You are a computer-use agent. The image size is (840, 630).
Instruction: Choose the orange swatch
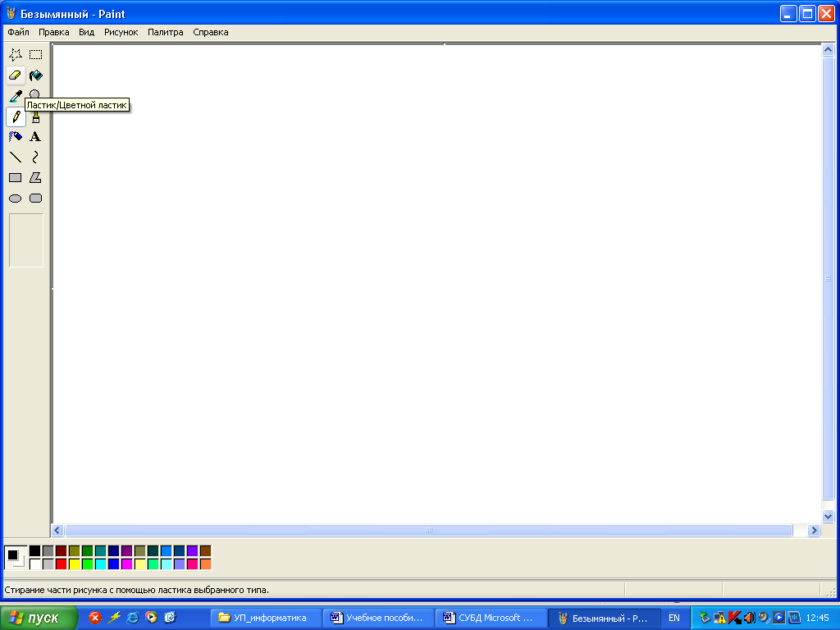(206, 564)
